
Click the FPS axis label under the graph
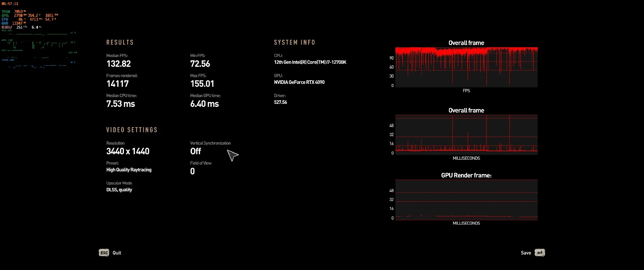click(x=467, y=91)
